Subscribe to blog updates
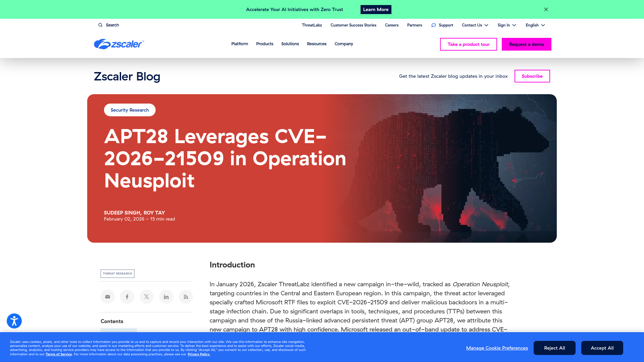The image size is (644, 362). [x=532, y=76]
